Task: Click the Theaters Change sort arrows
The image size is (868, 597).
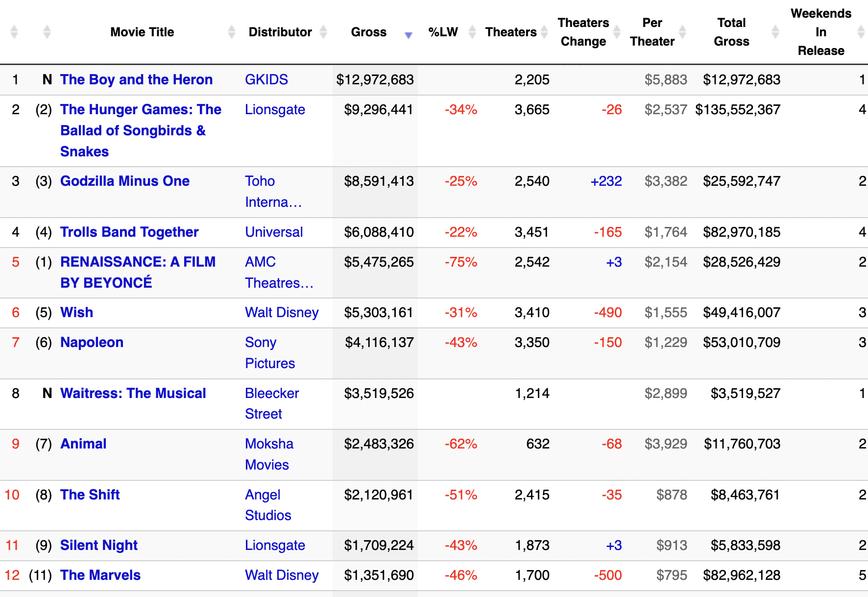Action: pos(617,32)
